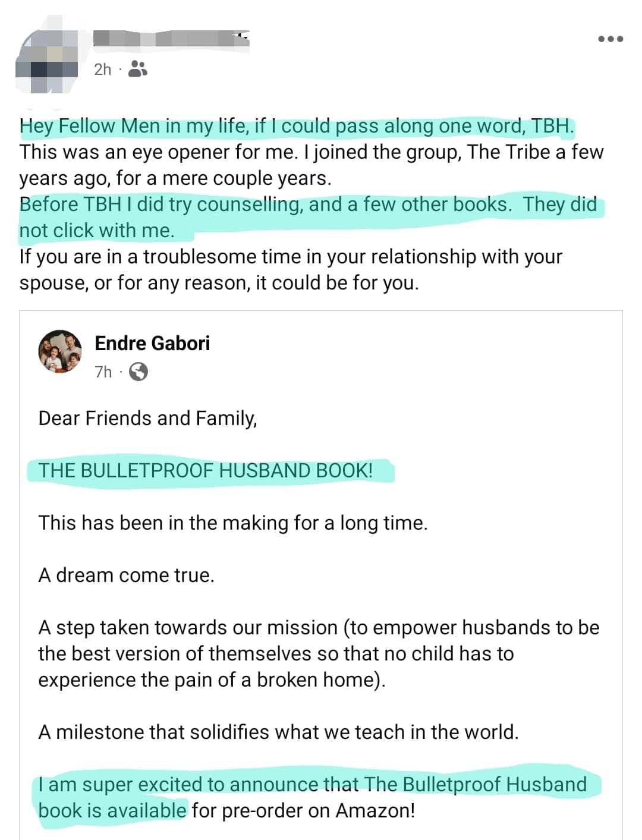Open the three-dot post options menu

click(610, 39)
